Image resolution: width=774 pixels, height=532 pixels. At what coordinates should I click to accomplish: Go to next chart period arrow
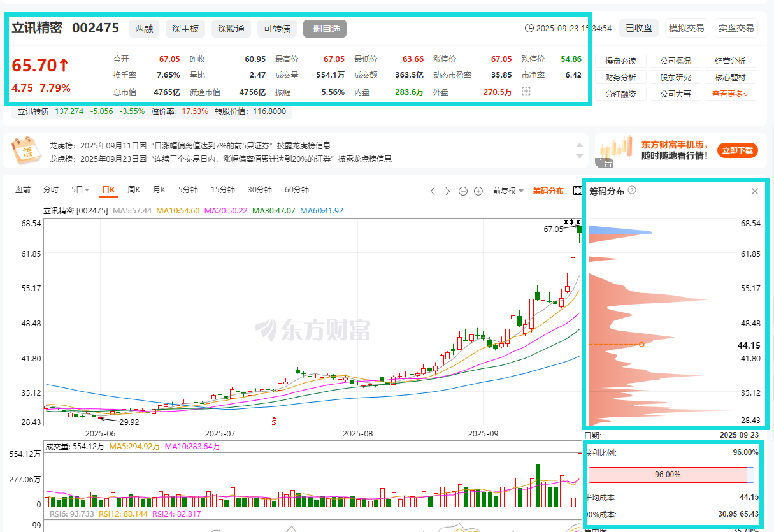(x=448, y=191)
